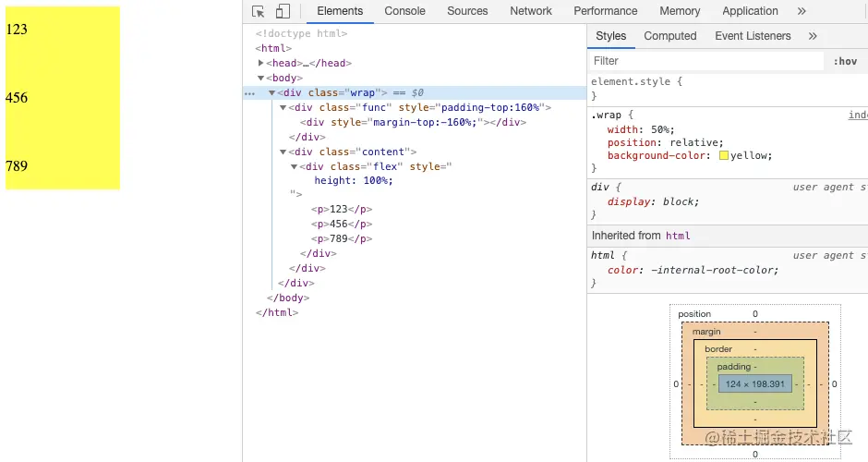This screenshot has height=462, width=868.
Task: Open the yellow background-color swatch
Action: [x=724, y=155]
